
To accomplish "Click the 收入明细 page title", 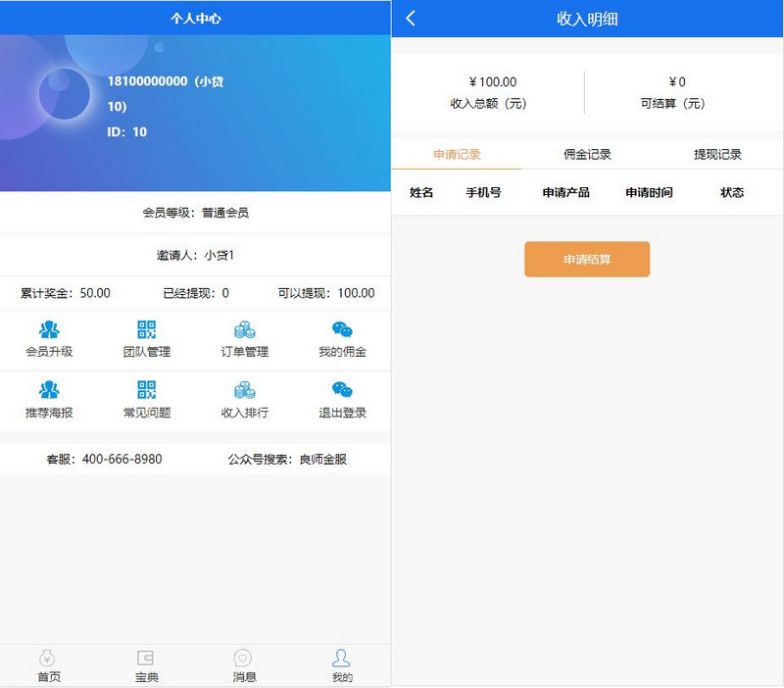I will (587, 19).
